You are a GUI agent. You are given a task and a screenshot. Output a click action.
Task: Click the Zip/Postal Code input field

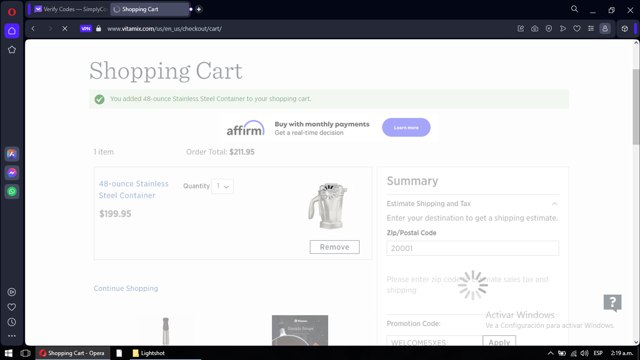473,248
